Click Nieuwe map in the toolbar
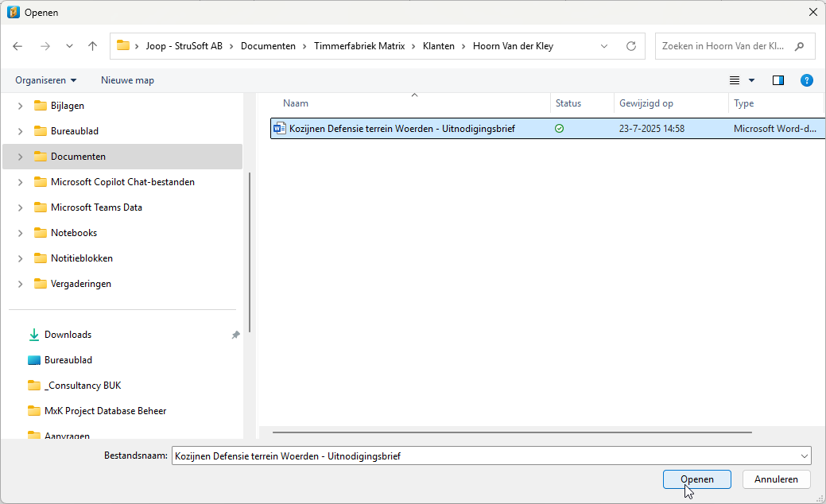 pos(127,80)
